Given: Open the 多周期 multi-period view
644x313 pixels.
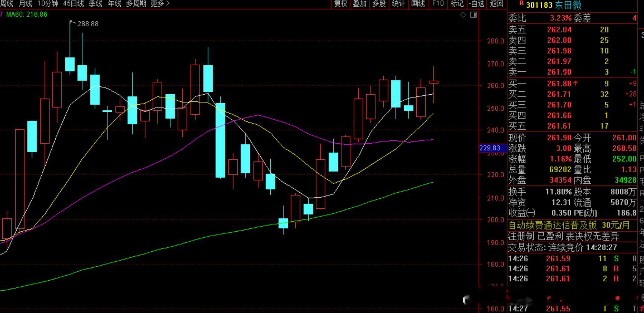Looking at the screenshot, I should pyautogui.click(x=136, y=4).
